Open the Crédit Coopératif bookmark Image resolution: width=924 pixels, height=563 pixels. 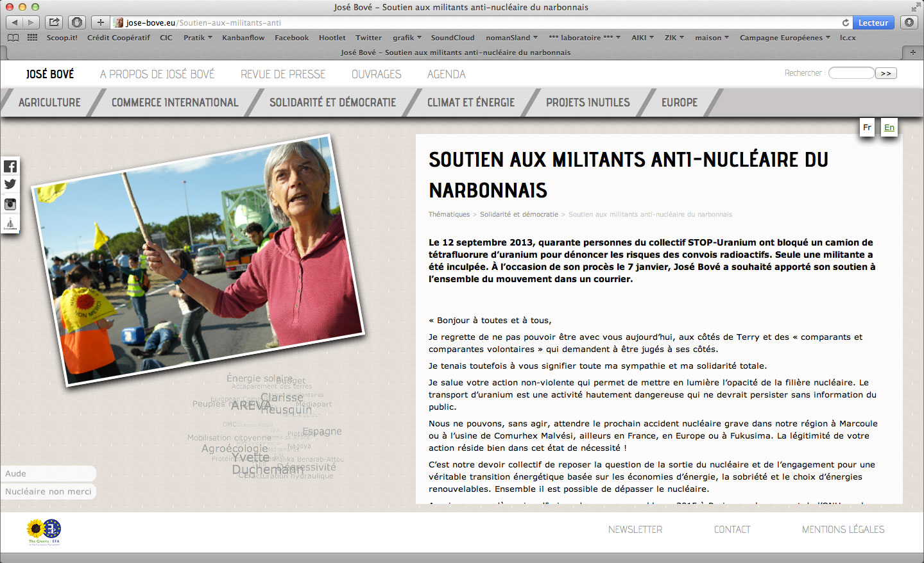[119, 38]
